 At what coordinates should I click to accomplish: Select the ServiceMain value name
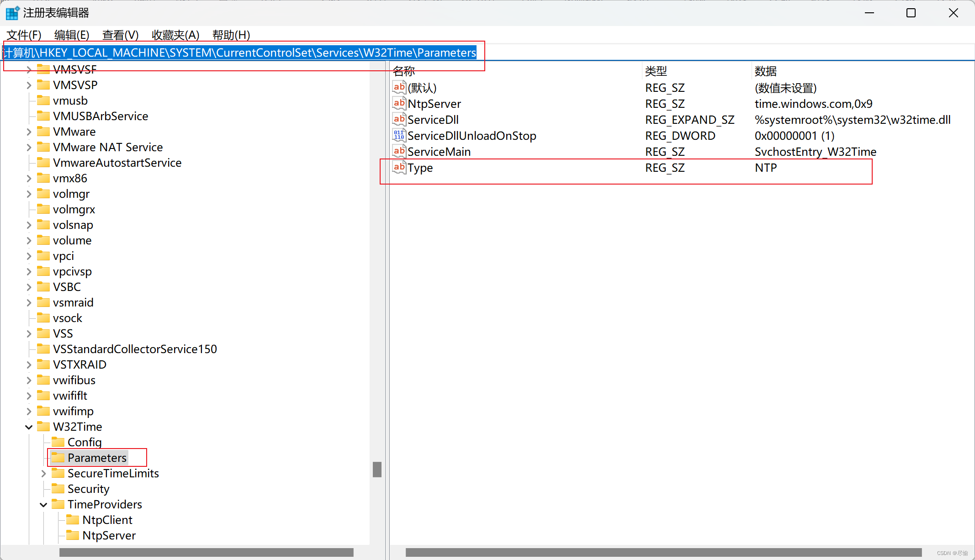(x=439, y=152)
